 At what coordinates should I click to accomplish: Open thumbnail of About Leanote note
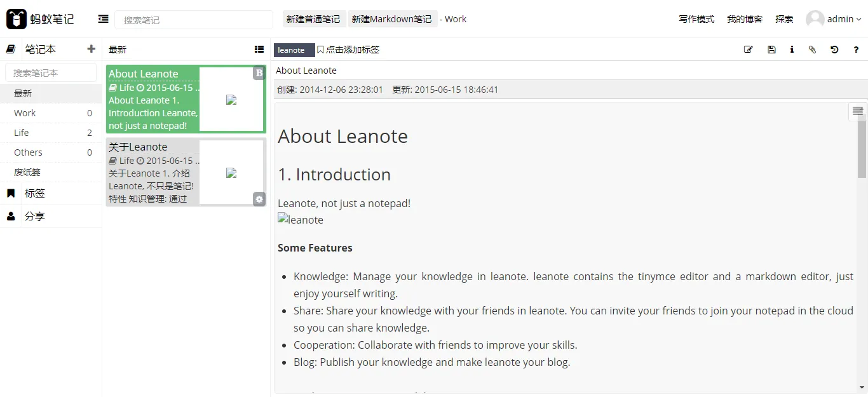(231, 100)
